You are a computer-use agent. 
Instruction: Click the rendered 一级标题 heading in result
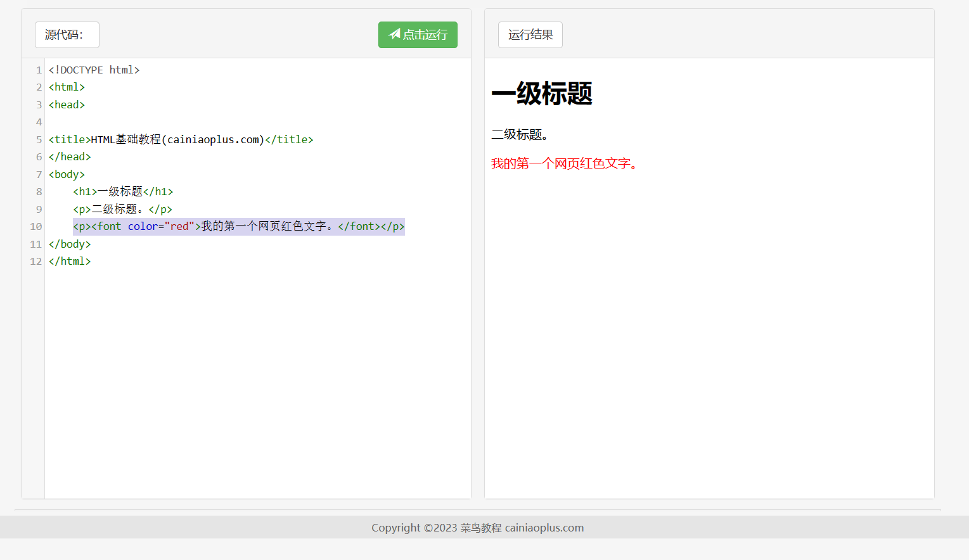(x=542, y=94)
